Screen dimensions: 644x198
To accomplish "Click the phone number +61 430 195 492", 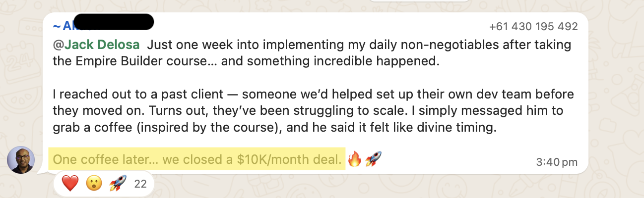I will [x=533, y=26].
